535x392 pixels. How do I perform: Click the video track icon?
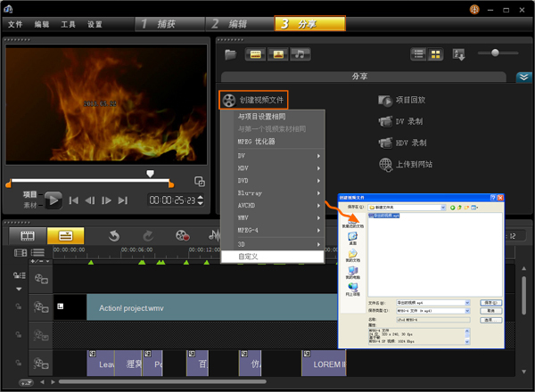point(41,279)
